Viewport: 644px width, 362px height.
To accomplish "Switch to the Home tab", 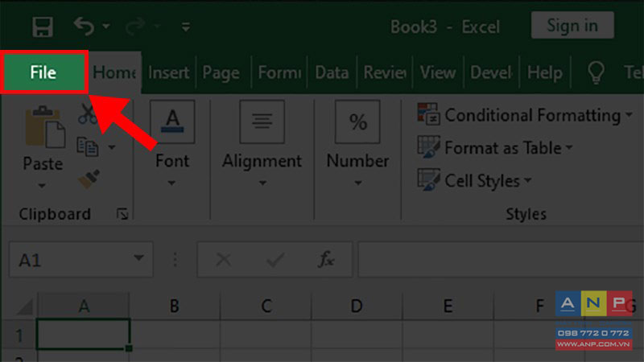I will click(x=114, y=72).
